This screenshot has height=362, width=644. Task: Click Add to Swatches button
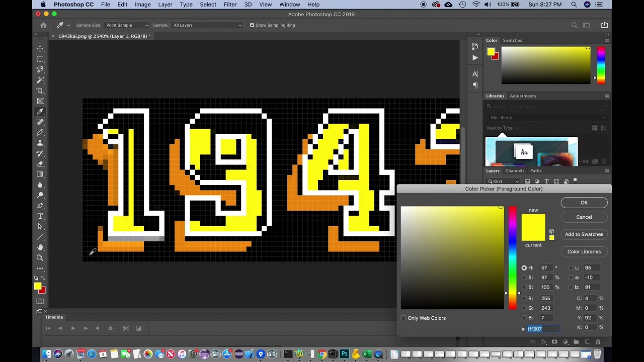[584, 234]
